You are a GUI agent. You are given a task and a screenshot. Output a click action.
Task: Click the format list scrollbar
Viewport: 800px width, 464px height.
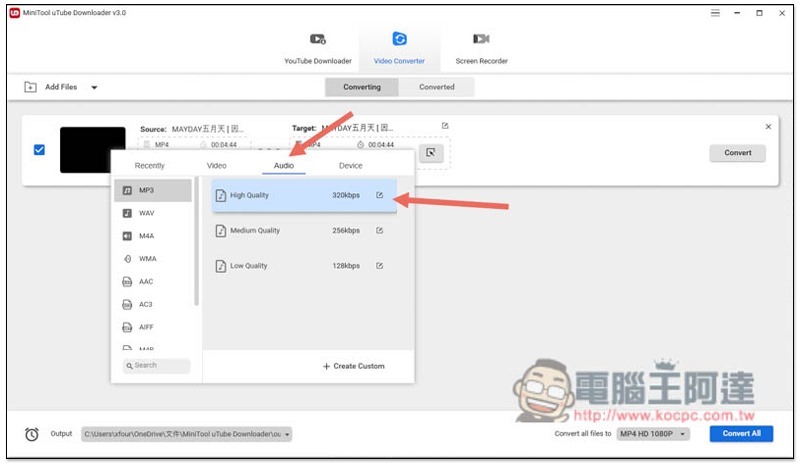(196, 241)
